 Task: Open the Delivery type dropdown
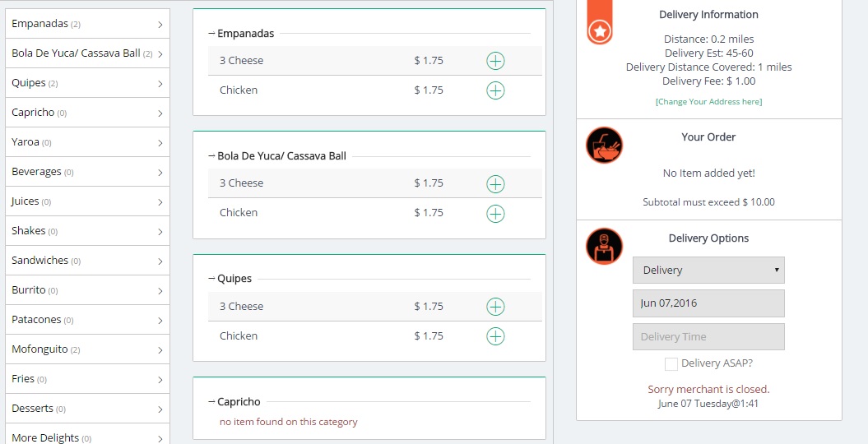point(708,270)
